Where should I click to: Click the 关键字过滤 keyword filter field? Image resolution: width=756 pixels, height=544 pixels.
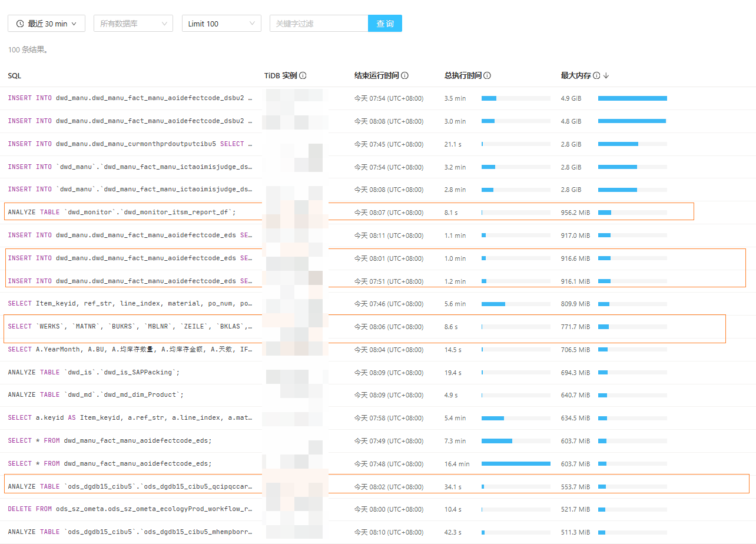coord(319,24)
